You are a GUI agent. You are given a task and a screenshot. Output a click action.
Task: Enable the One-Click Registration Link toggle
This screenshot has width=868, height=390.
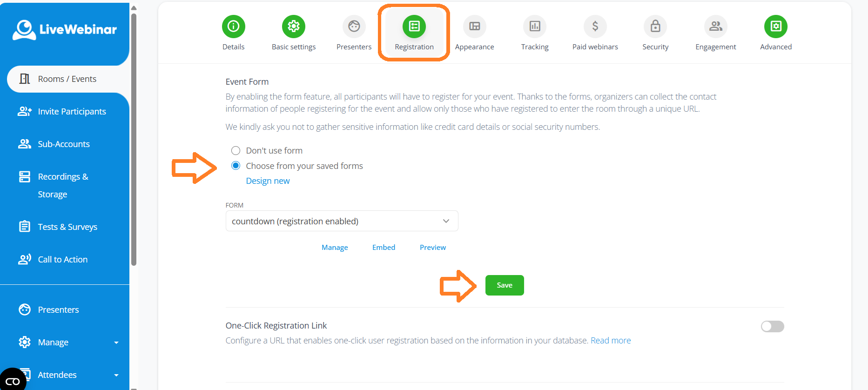772,326
